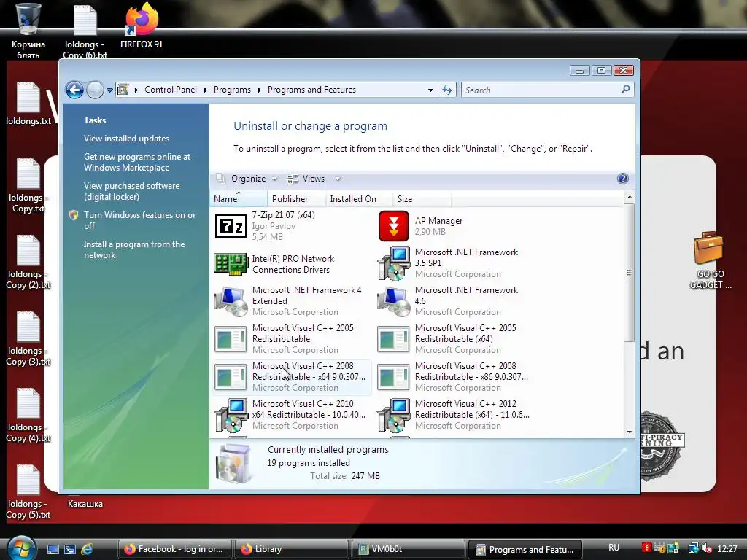Open Turn Windows features on or off

tap(139, 220)
